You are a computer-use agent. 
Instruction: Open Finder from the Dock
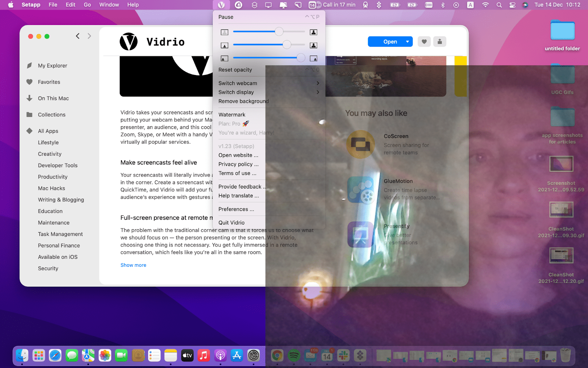tap(22, 355)
